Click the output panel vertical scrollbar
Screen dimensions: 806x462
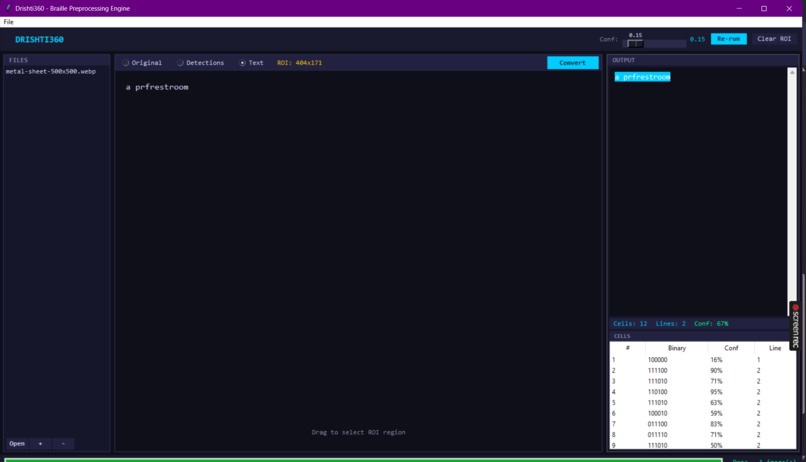792,191
